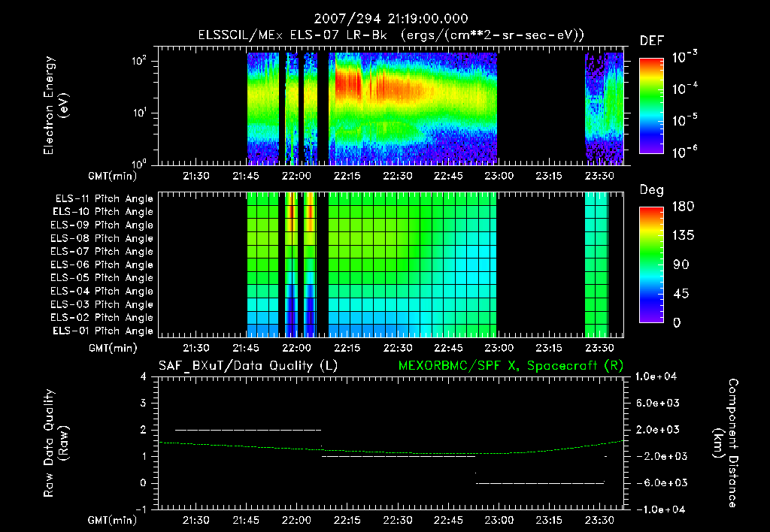
Task: Click the timestamp title 2007/294 21:19:00.000
Action: (x=391, y=19)
